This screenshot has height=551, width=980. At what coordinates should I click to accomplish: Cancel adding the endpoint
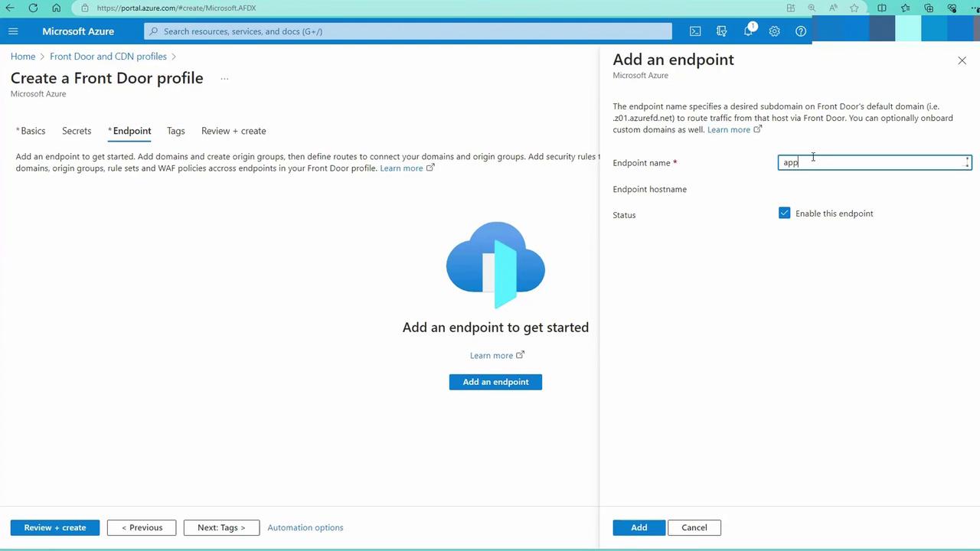[x=694, y=527]
